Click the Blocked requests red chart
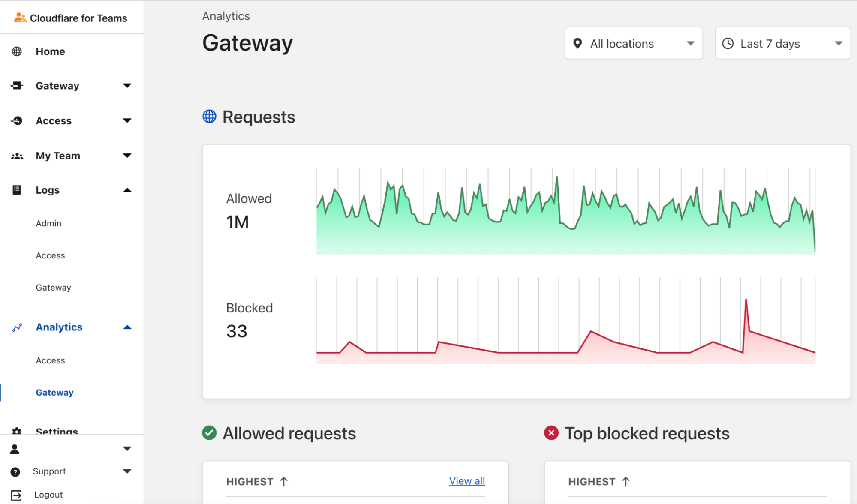 565,321
